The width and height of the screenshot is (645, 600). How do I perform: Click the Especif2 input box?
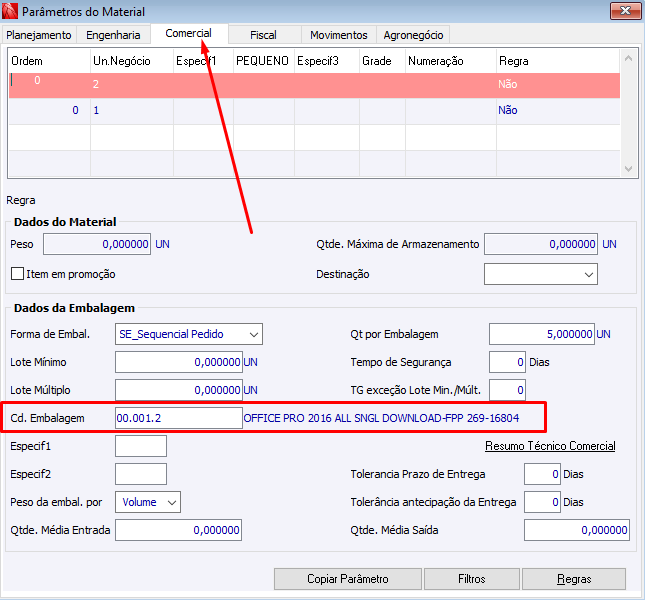pos(141,474)
